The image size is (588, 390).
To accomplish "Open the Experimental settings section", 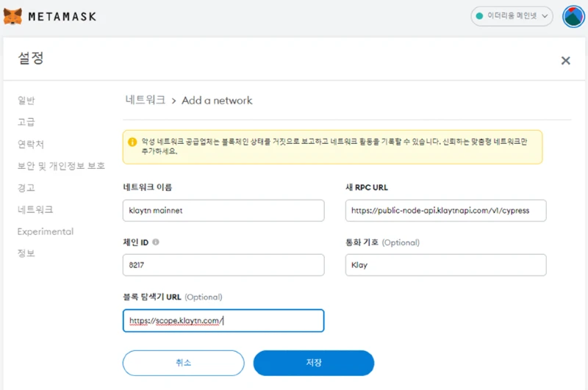I will pos(46,231).
